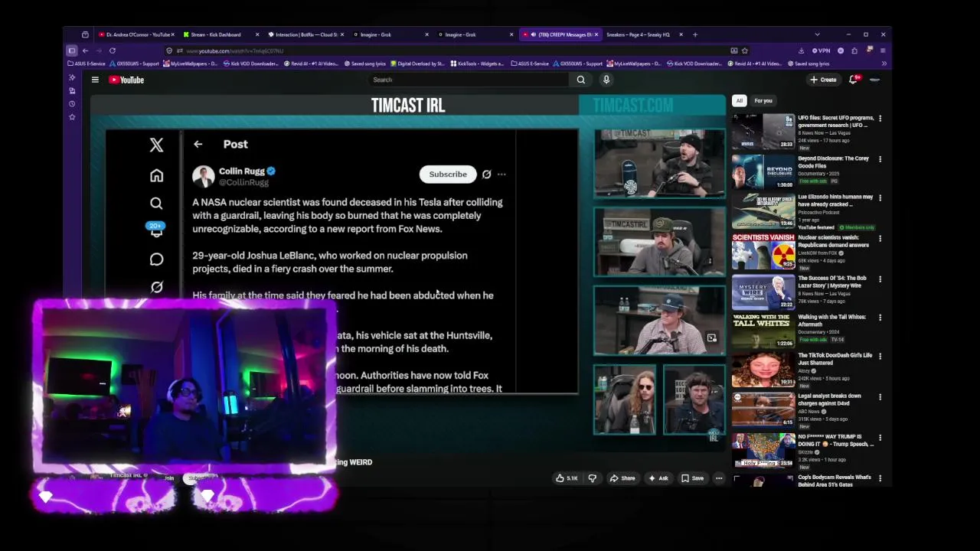Switch to first Imagine - Grok tab
This screenshot has width=980, height=551.
coord(390,34)
